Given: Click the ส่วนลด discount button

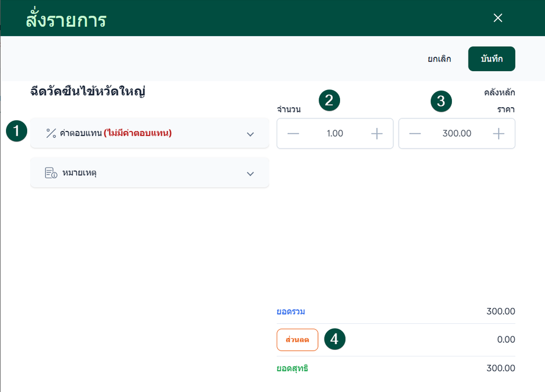Looking at the screenshot, I should pyautogui.click(x=297, y=340).
